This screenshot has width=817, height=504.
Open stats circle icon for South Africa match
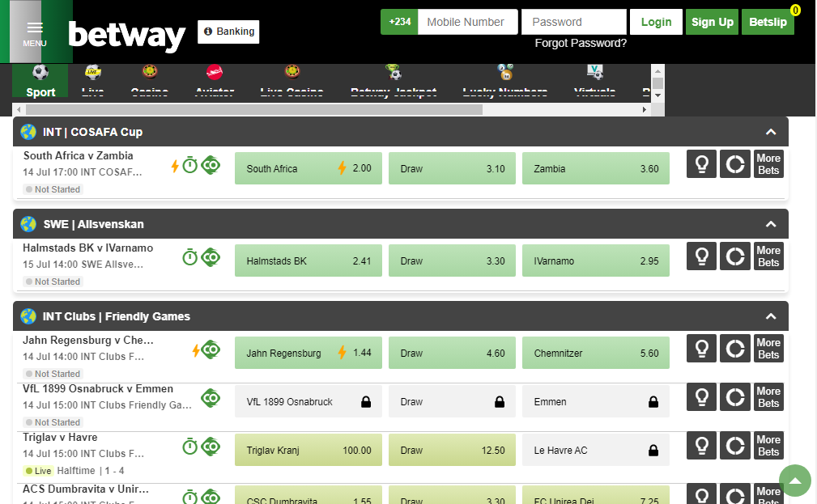[734, 164]
